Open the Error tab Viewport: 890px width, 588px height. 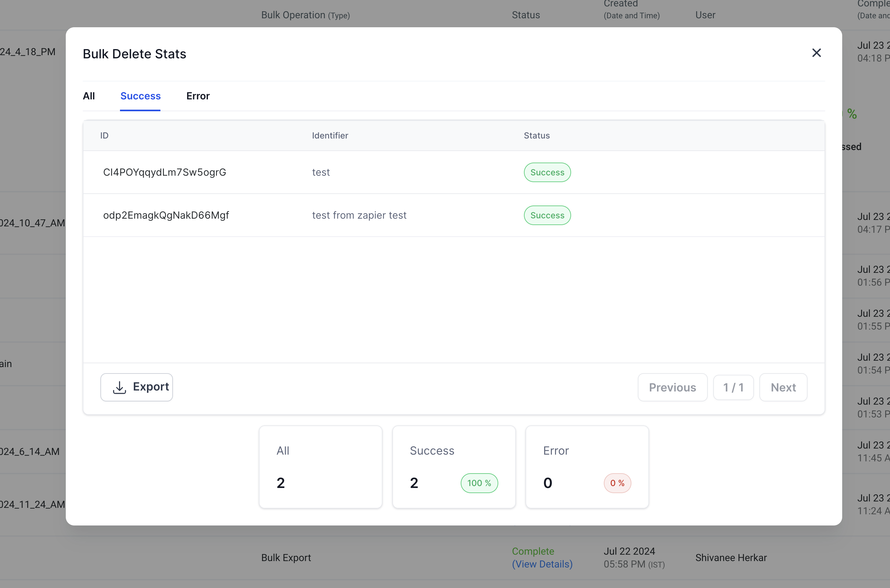pos(198,96)
